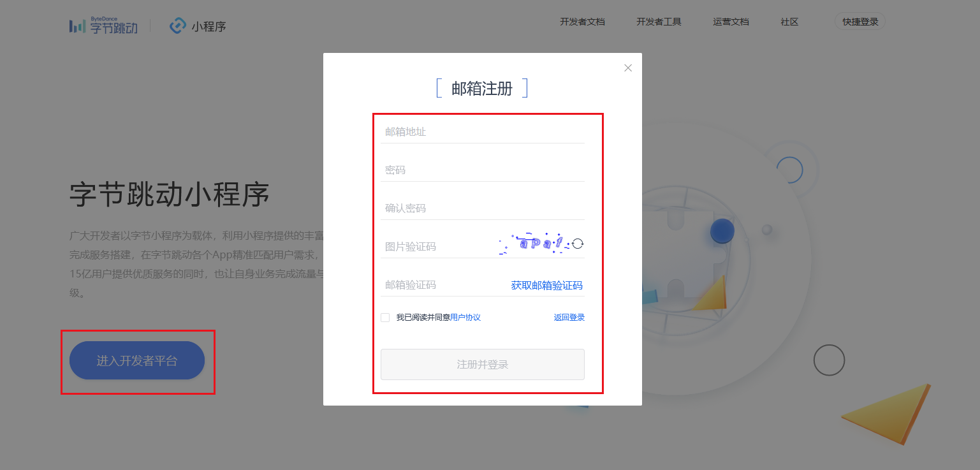
Task: Open the 社区 navigation item
Action: click(789, 21)
